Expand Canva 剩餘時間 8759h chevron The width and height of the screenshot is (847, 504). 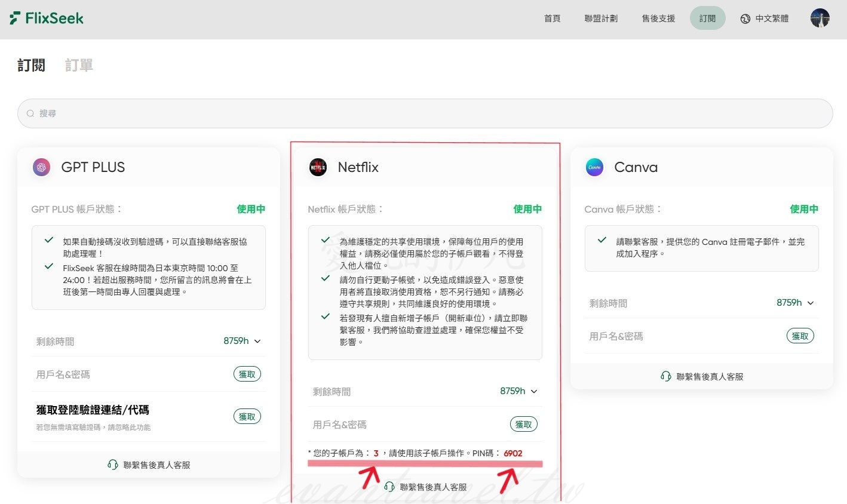pyautogui.click(x=811, y=303)
